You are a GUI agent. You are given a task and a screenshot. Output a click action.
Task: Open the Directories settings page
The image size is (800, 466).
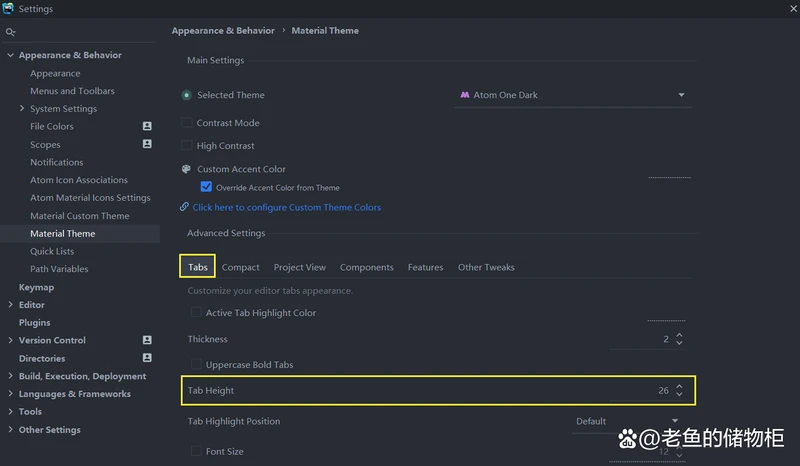[41, 358]
